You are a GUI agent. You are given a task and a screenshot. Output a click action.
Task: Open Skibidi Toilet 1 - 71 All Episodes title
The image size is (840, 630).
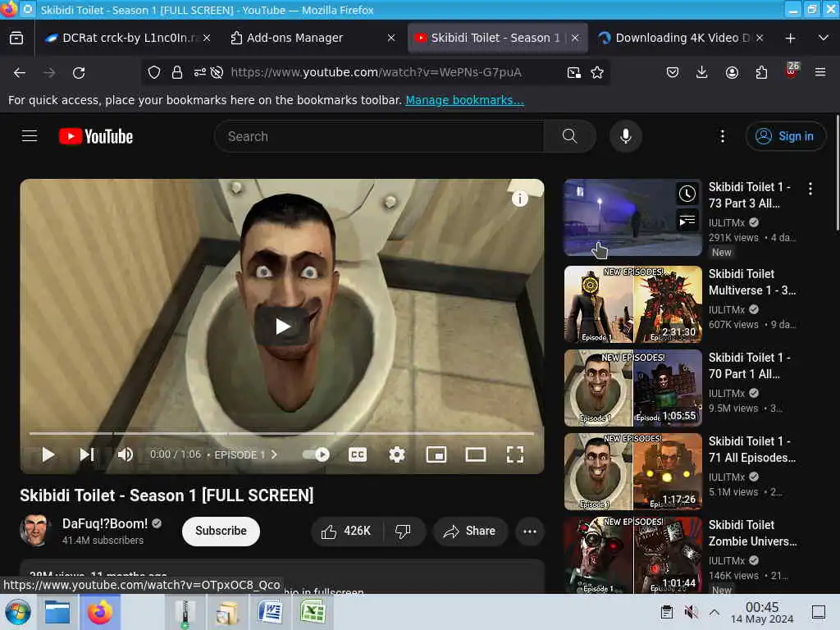tap(752, 449)
